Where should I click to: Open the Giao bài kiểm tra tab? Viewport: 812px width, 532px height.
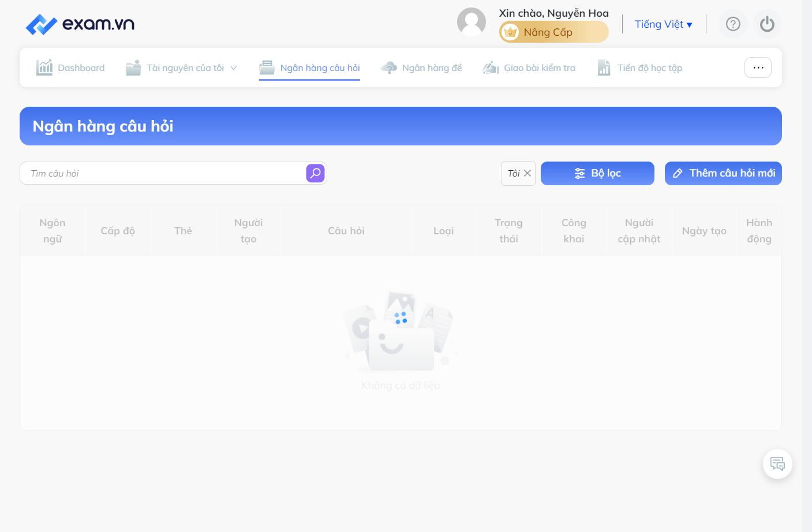529,68
